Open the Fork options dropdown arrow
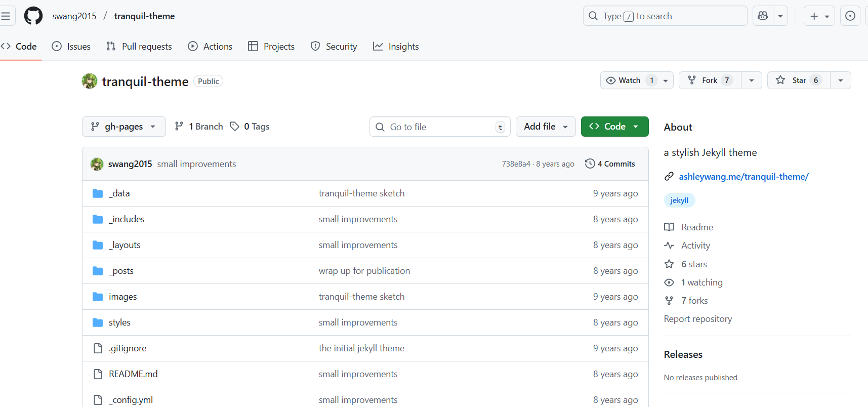 tap(752, 80)
